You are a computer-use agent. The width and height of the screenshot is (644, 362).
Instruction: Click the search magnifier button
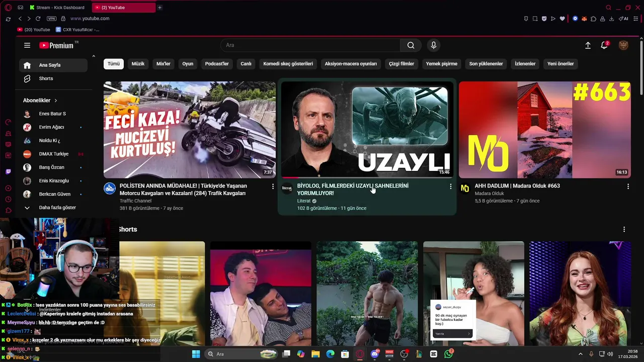[411, 45]
